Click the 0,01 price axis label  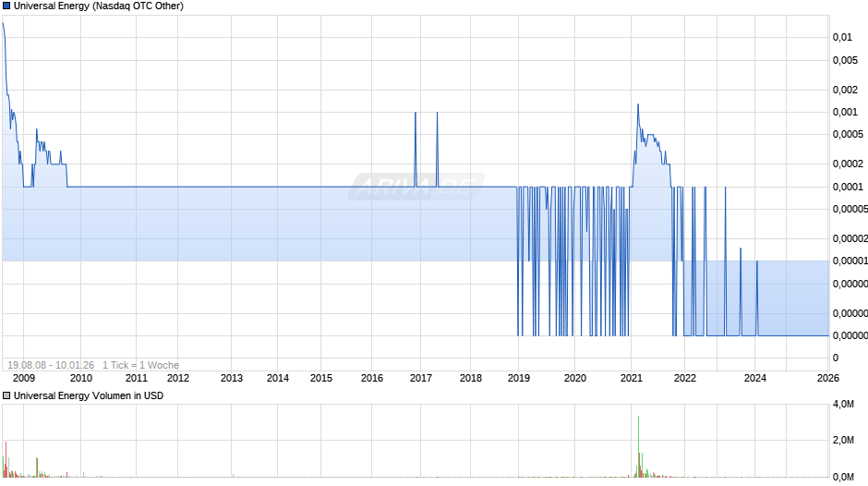[842, 37]
